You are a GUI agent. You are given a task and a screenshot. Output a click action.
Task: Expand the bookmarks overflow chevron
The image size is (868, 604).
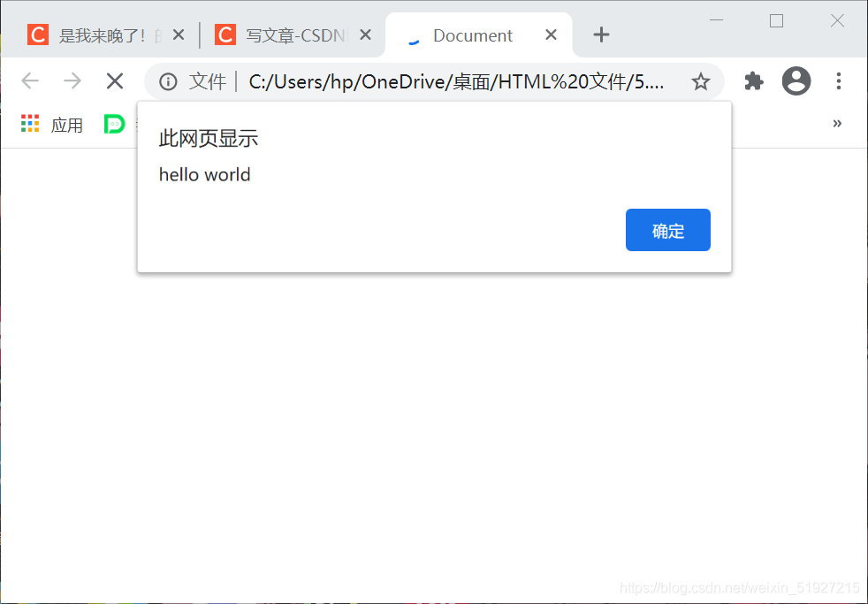point(837,124)
